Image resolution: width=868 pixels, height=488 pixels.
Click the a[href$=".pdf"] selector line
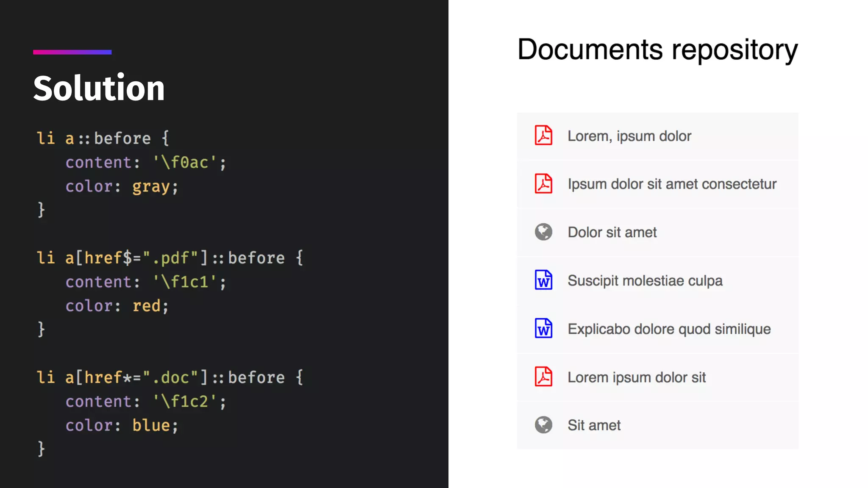[170, 258]
